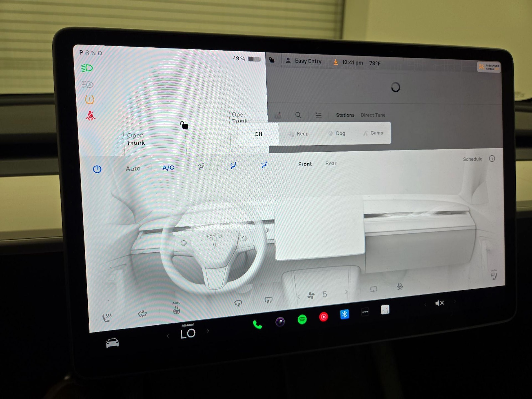Open the all apps three-dot menu

click(x=365, y=312)
